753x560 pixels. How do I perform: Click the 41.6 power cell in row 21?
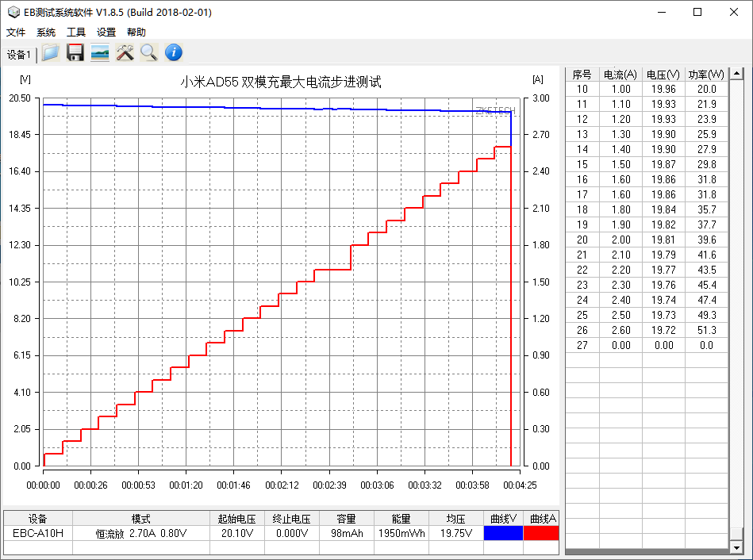click(706, 255)
